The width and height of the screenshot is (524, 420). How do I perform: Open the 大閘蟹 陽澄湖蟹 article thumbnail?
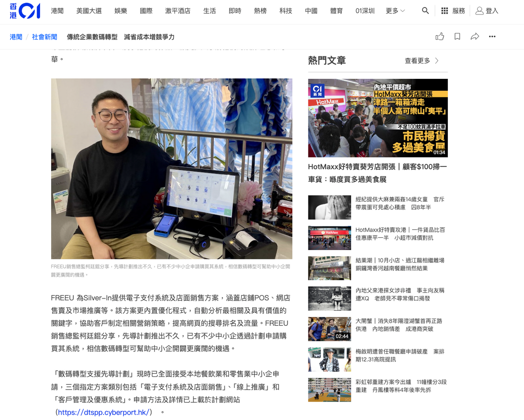(x=329, y=329)
